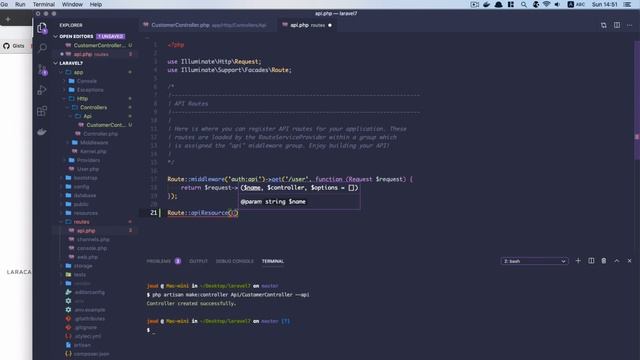Open the Window menu in menu bar
Image resolution: width=640 pixels, height=360 pixels.
point(72,4)
